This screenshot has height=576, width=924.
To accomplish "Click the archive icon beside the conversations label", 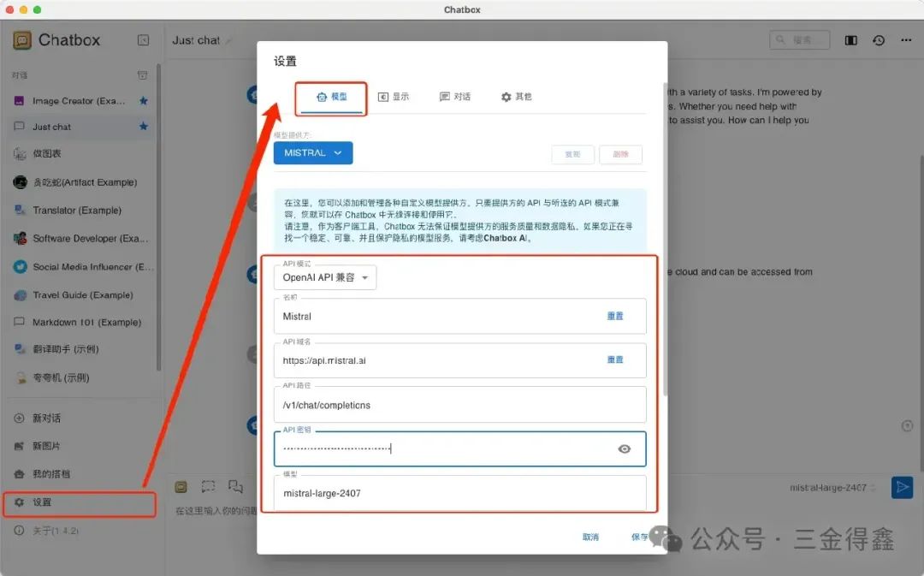I will (x=143, y=75).
